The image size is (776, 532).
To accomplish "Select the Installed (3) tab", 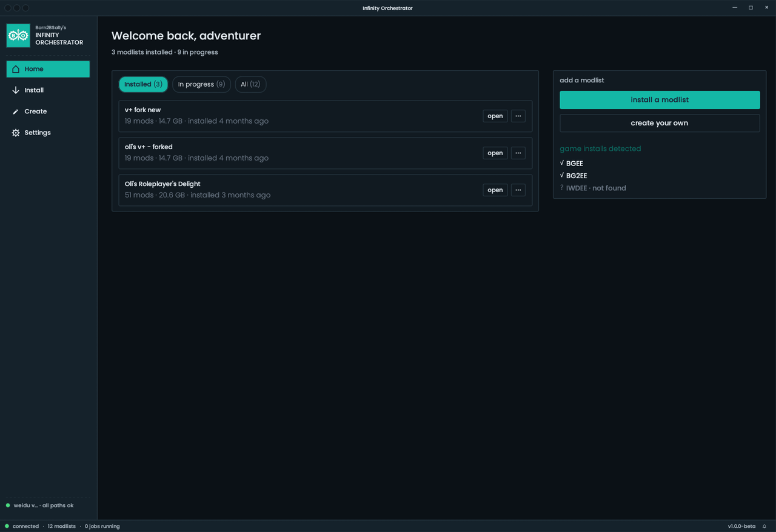I will (143, 84).
